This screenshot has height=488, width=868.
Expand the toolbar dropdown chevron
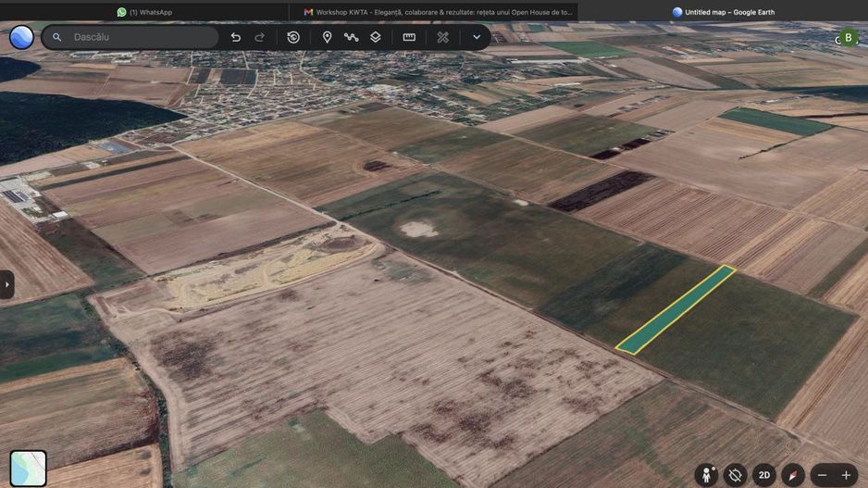(477, 37)
